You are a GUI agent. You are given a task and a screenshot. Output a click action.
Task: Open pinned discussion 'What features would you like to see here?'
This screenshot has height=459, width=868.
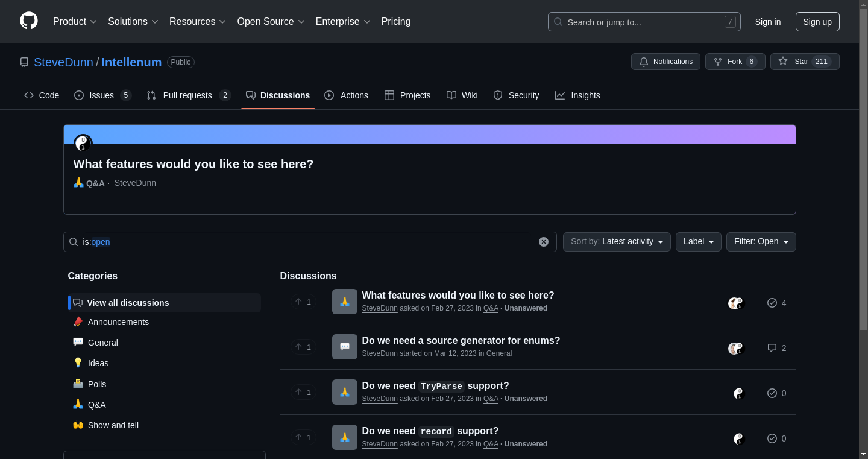[x=193, y=164]
